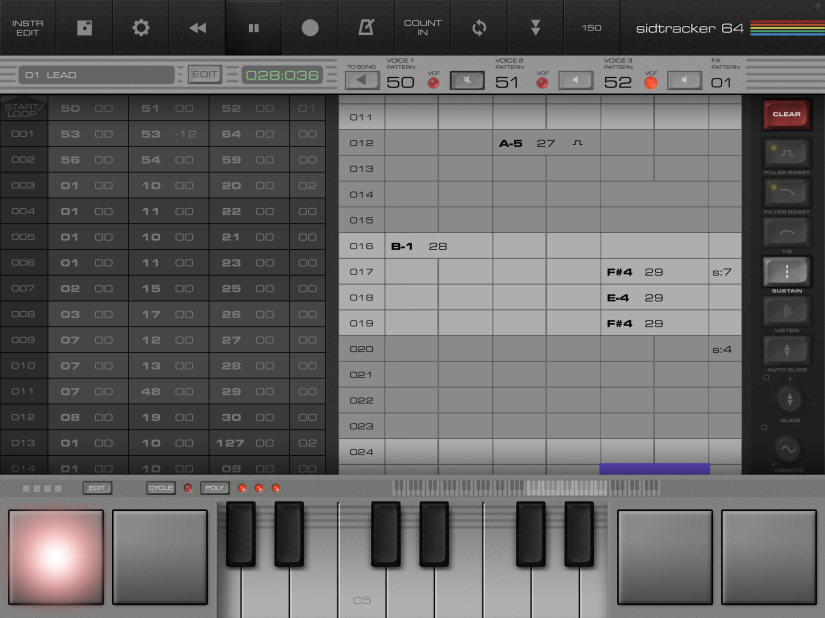Tap the grey pad beside the glowing pad
This screenshot has height=618, width=825.
tap(160, 557)
